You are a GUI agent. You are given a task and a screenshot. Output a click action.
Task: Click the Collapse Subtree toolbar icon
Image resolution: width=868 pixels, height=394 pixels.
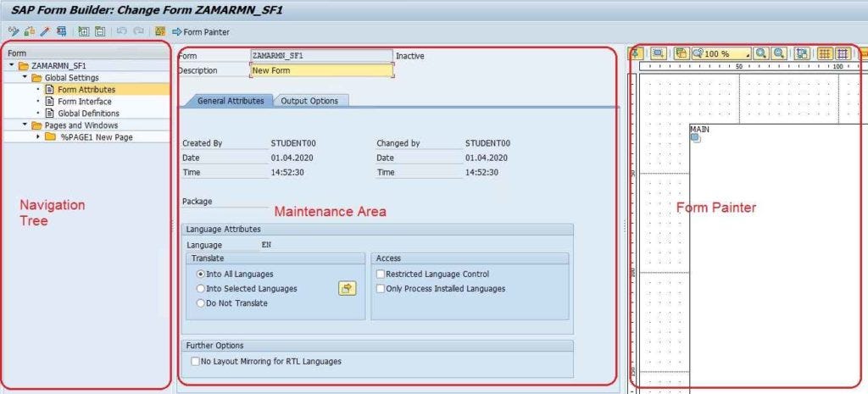pos(100,32)
